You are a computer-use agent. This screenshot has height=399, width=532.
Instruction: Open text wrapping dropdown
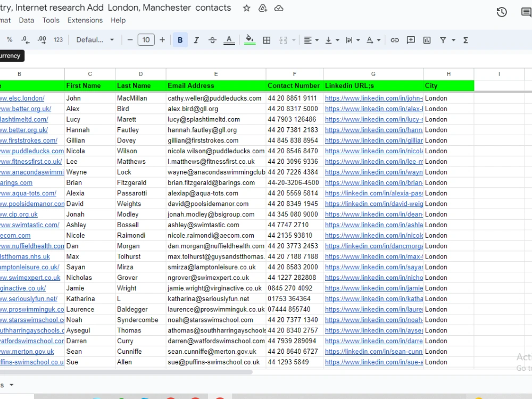[x=353, y=40]
